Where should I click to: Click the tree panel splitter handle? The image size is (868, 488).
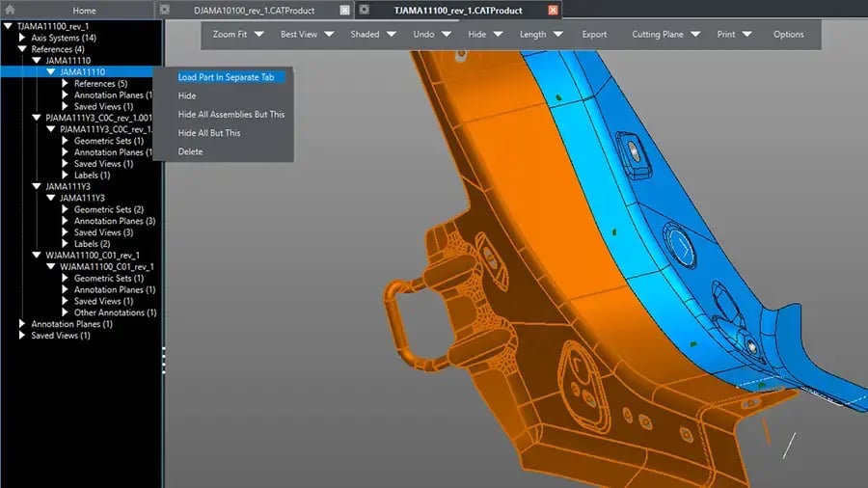click(164, 360)
